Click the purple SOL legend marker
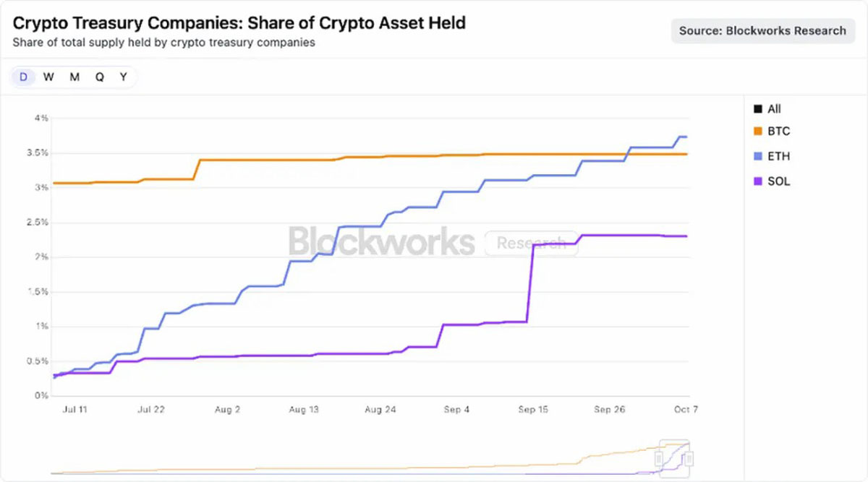Viewport: 868px width, 482px height. (757, 181)
